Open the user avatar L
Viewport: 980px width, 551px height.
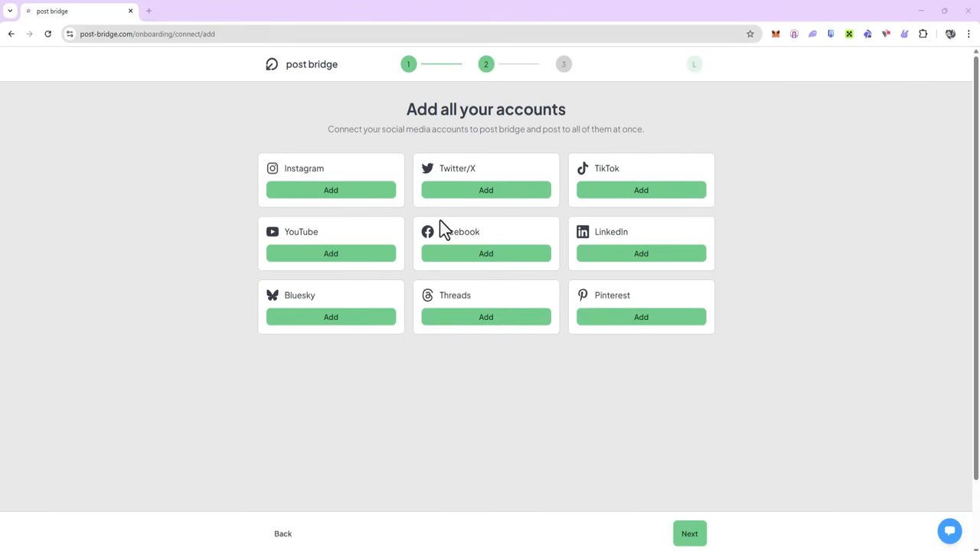694,64
